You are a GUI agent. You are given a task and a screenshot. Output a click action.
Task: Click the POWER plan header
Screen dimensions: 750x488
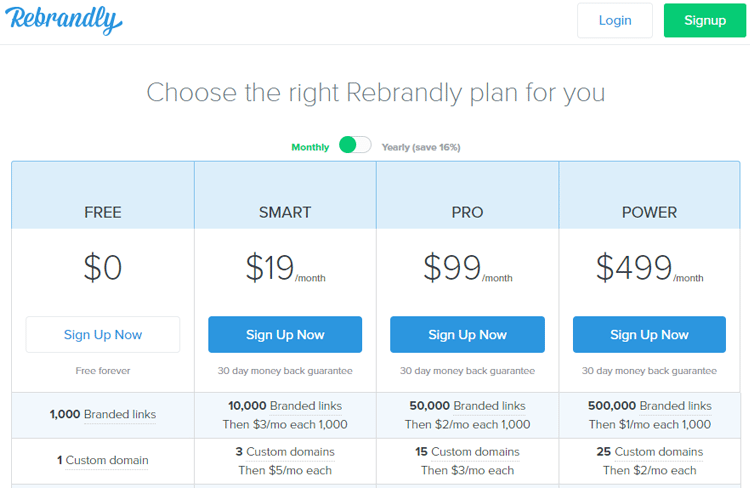(x=649, y=212)
